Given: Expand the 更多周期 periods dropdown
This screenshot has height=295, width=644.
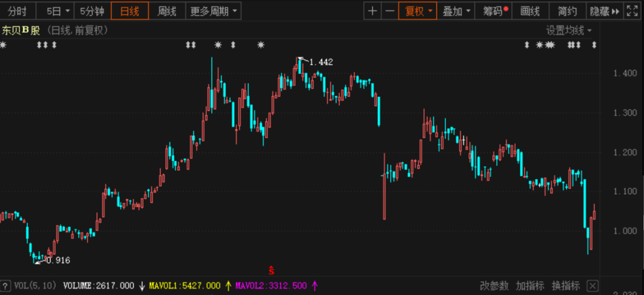Looking at the screenshot, I should [x=215, y=11].
